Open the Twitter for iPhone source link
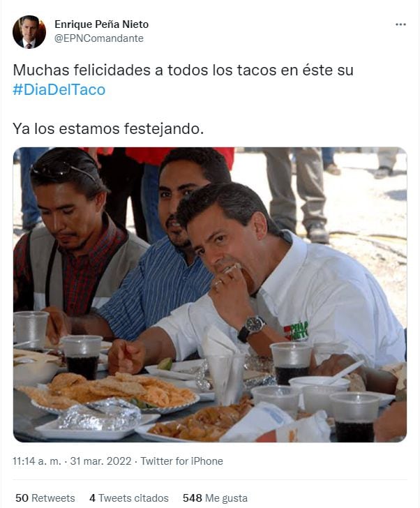 pos(181,461)
